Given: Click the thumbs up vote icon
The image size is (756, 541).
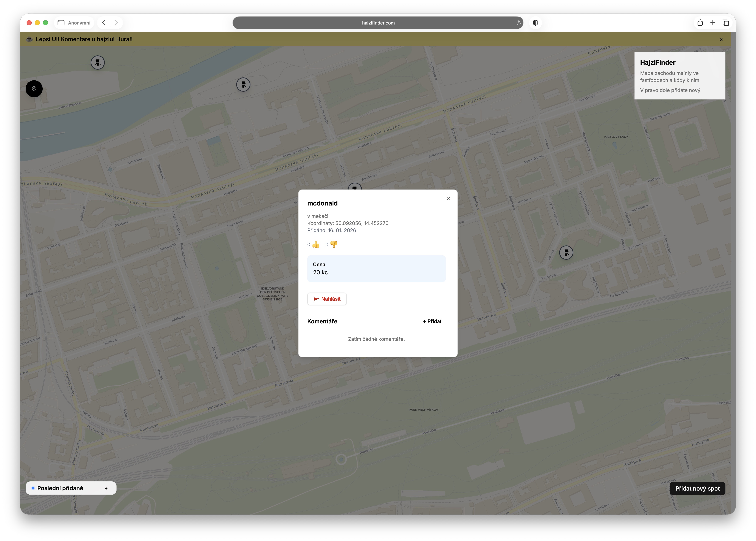Looking at the screenshot, I should coord(315,245).
